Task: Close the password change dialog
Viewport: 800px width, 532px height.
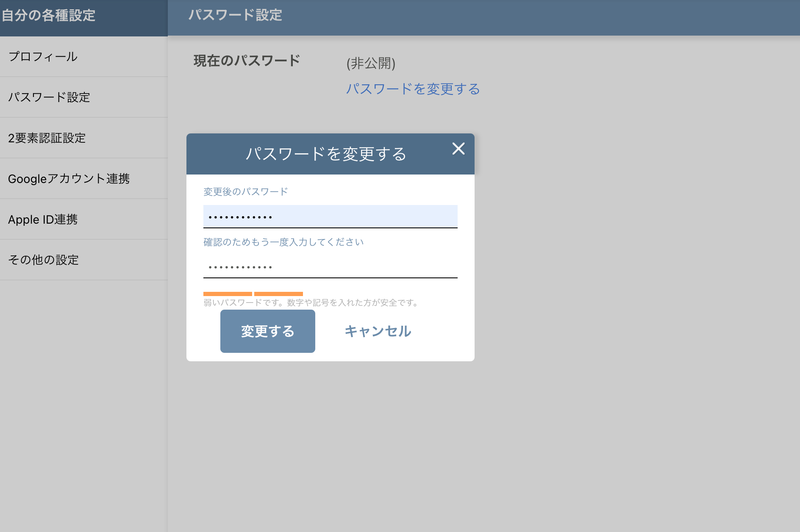Action: click(x=458, y=149)
